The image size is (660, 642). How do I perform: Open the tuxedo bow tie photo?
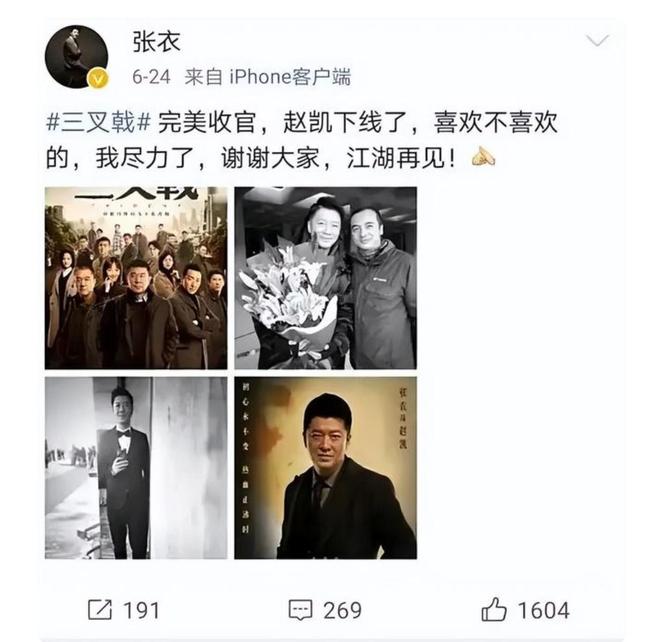click(x=136, y=468)
